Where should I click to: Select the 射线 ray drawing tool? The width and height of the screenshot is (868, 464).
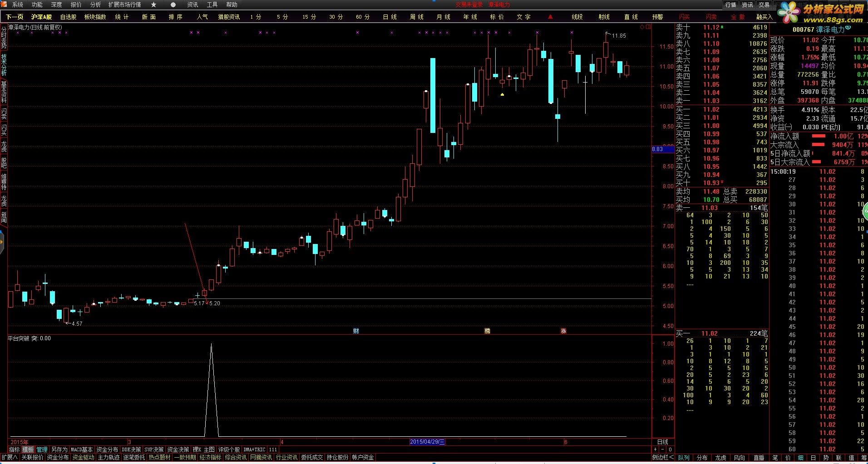604,17
